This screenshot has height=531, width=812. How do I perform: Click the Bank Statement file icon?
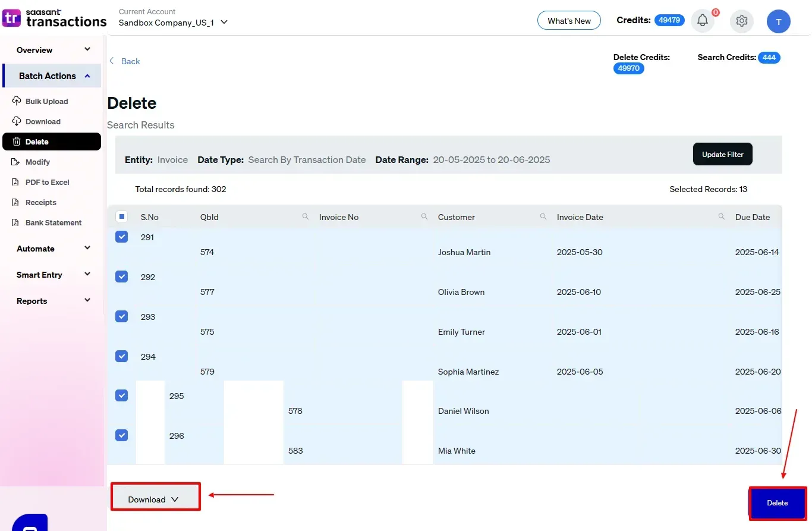[x=15, y=222]
